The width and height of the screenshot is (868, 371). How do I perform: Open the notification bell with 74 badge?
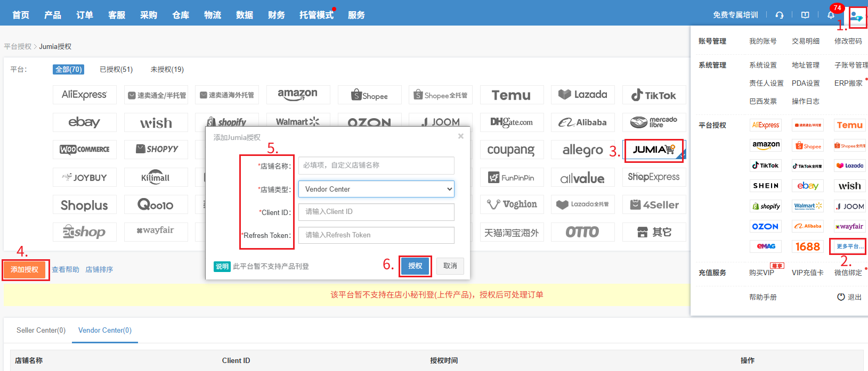pos(831,15)
